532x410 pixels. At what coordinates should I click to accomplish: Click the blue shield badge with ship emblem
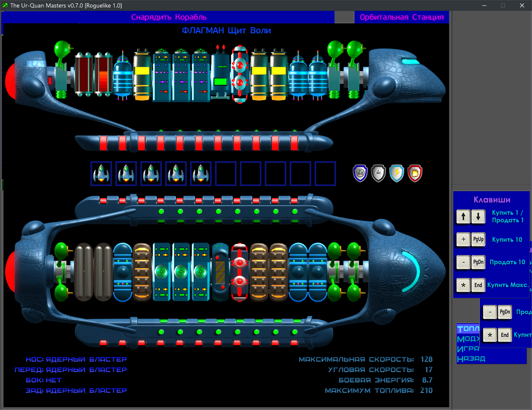[360, 173]
